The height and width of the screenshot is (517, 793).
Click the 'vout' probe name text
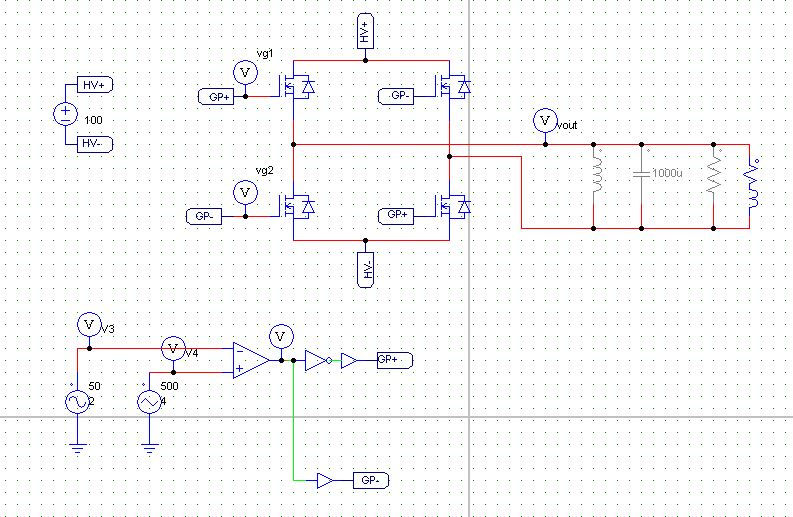[567, 125]
